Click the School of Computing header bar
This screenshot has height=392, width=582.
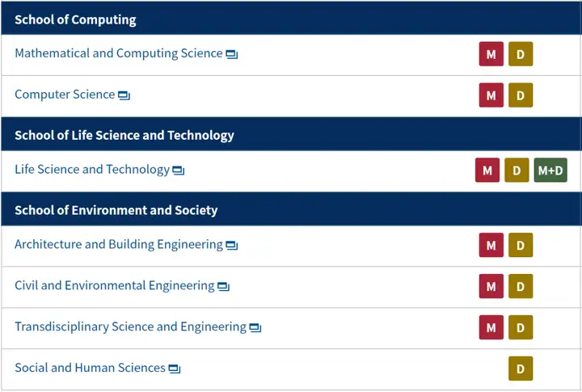[291, 19]
